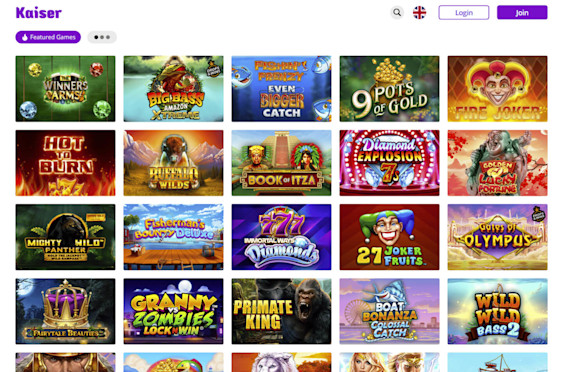This screenshot has height=372, width=563.
Task: Click the Login button
Action: tap(464, 13)
